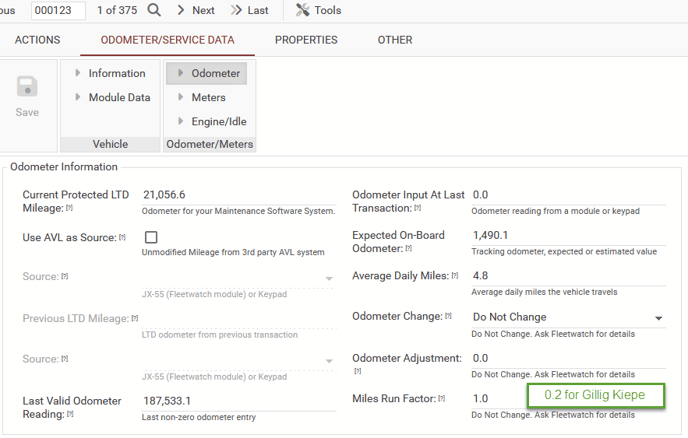Enable the Use AVL as Source checkbox
The image size is (688, 438).
(151, 237)
